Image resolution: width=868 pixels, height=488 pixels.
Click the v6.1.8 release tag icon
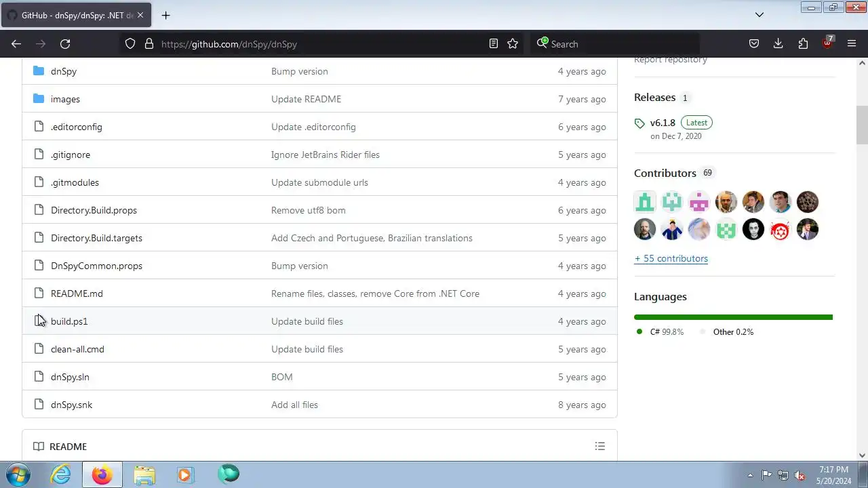click(x=639, y=123)
